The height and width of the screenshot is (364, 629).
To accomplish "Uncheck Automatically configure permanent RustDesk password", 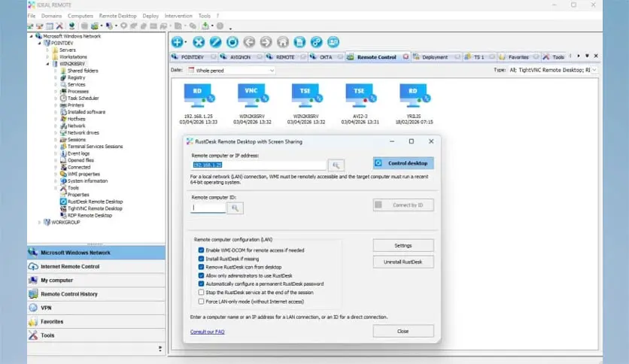I will tap(201, 284).
